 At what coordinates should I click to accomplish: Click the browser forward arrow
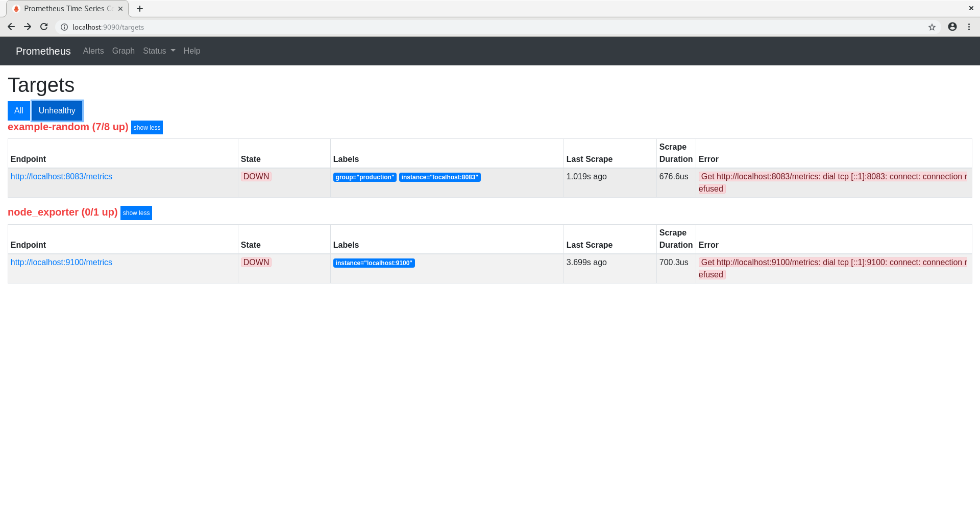(28, 27)
